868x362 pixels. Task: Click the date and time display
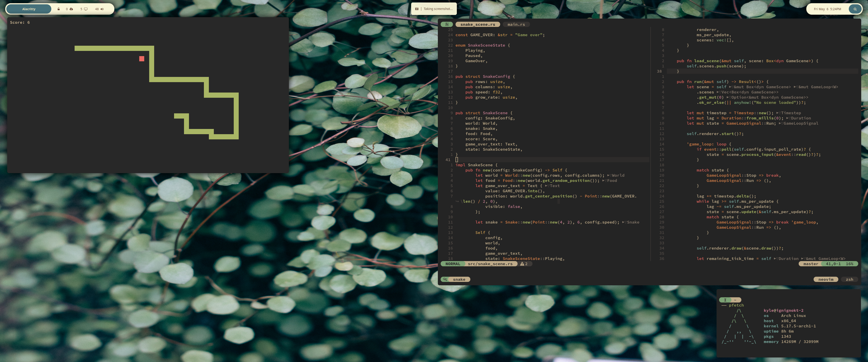click(x=827, y=9)
